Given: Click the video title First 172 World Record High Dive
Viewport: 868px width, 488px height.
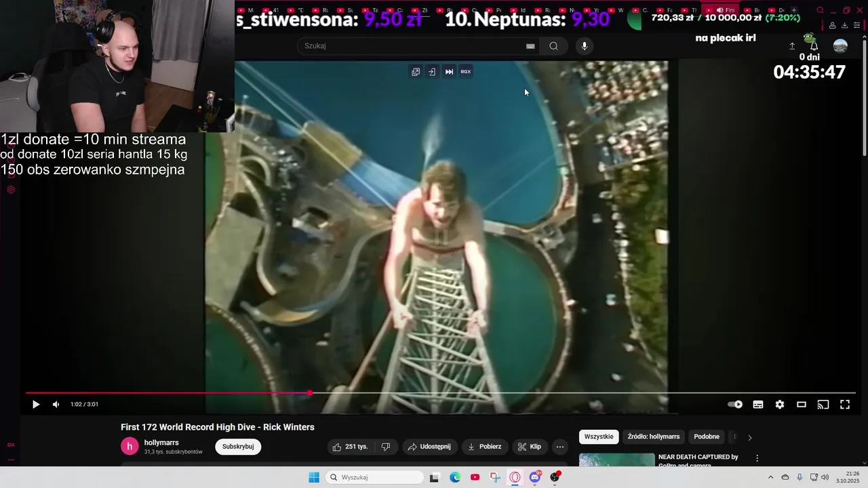Looking at the screenshot, I should click(218, 427).
